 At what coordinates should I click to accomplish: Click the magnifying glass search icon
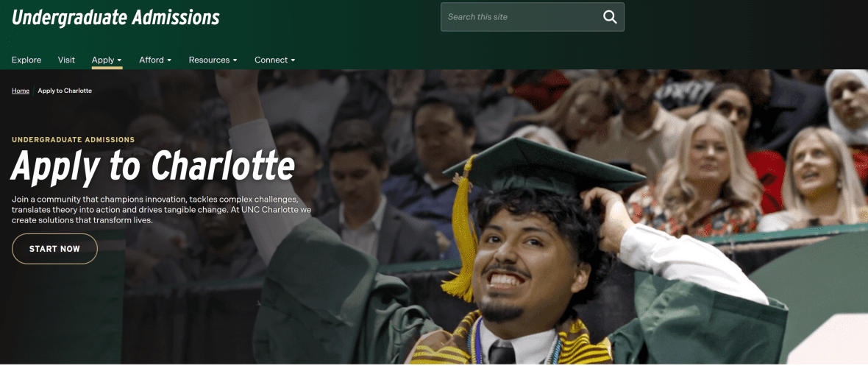coord(609,17)
